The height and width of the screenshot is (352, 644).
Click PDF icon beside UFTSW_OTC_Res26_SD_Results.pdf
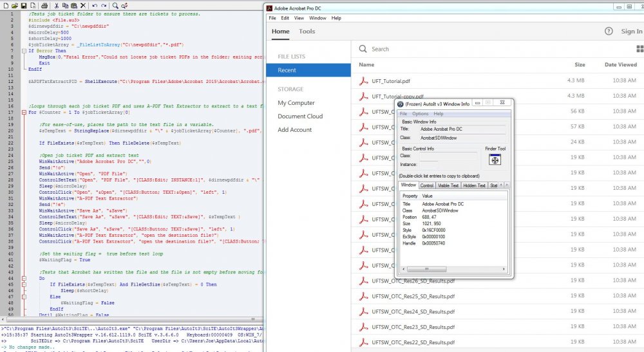click(x=363, y=281)
